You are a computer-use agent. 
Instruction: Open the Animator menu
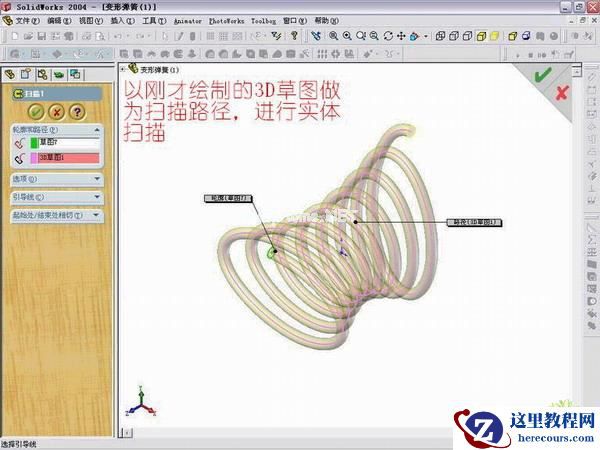(x=188, y=21)
